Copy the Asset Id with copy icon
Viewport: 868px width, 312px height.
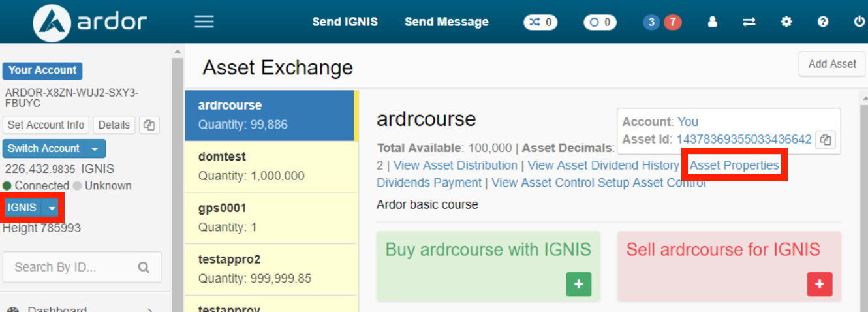pyautogui.click(x=826, y=140)
